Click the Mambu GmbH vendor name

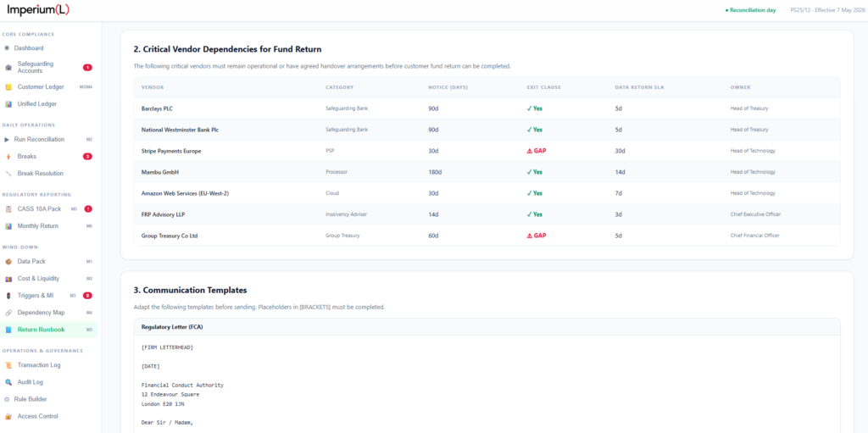click(x=160, y=172)
